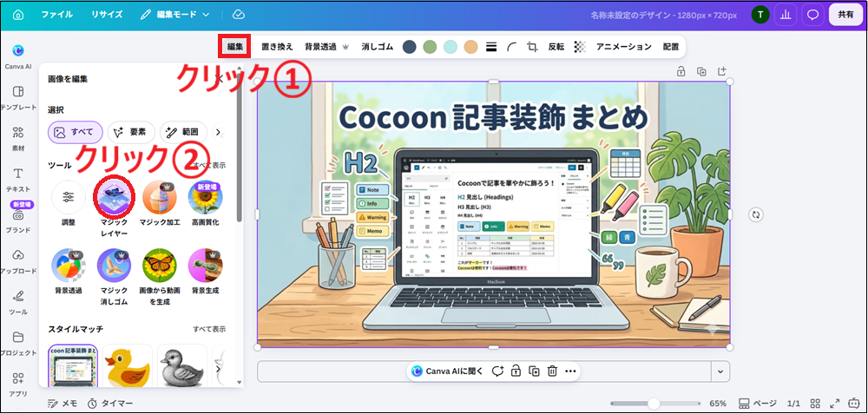Open メモ notes button
This screenshot has width=868, height=414.
[62, 404]
